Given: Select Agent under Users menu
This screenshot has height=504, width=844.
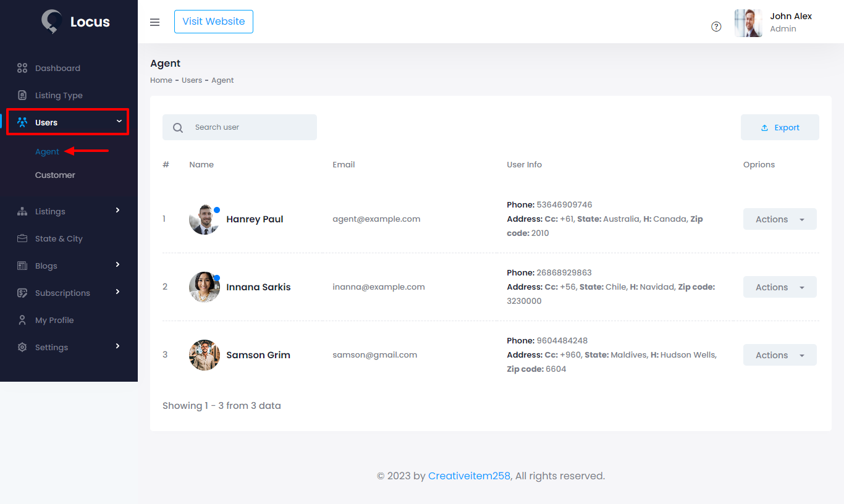Looking at the screenshot, I should click(47, 151).
